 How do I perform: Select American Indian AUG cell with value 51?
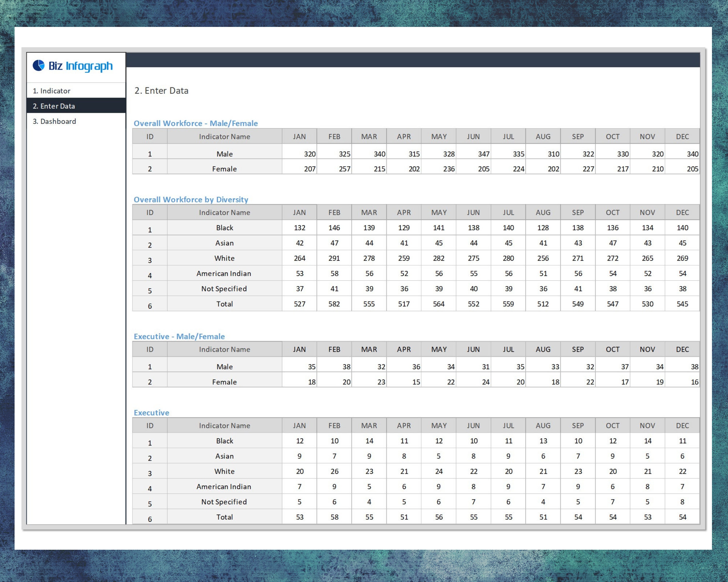click(x=543, y=273)
